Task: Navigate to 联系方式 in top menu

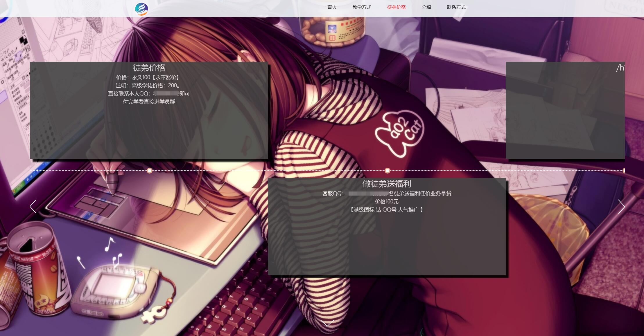Action: (x=456, y=7)
